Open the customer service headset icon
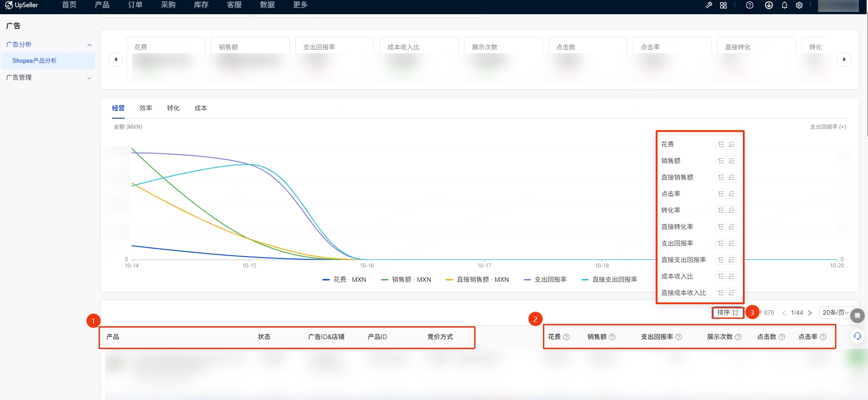 (857, 336)
